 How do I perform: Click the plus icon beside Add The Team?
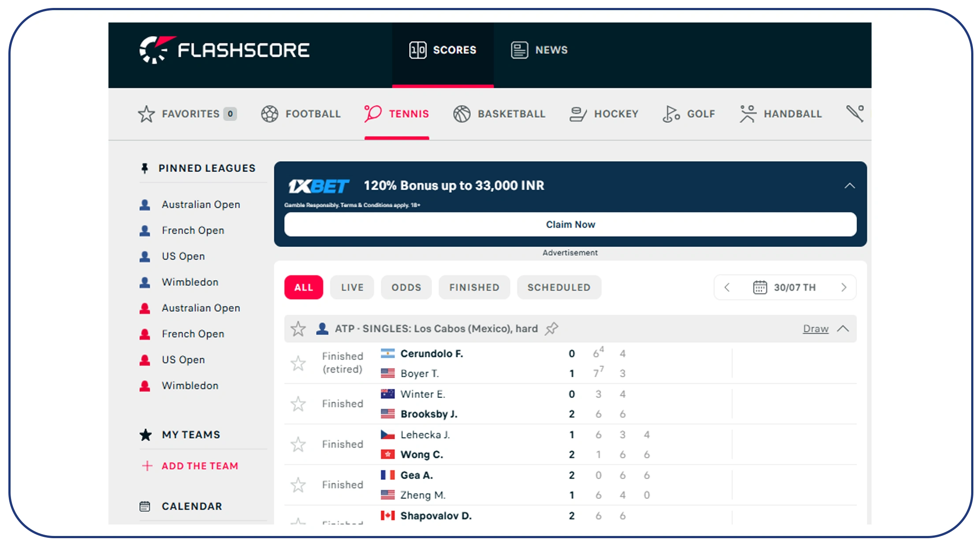147,466
